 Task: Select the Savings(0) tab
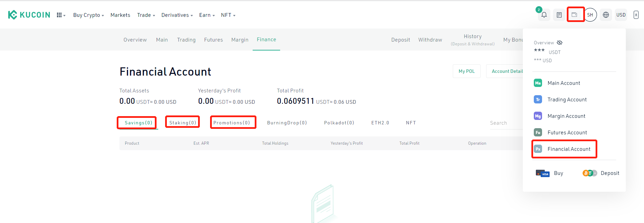coord(138,123)
